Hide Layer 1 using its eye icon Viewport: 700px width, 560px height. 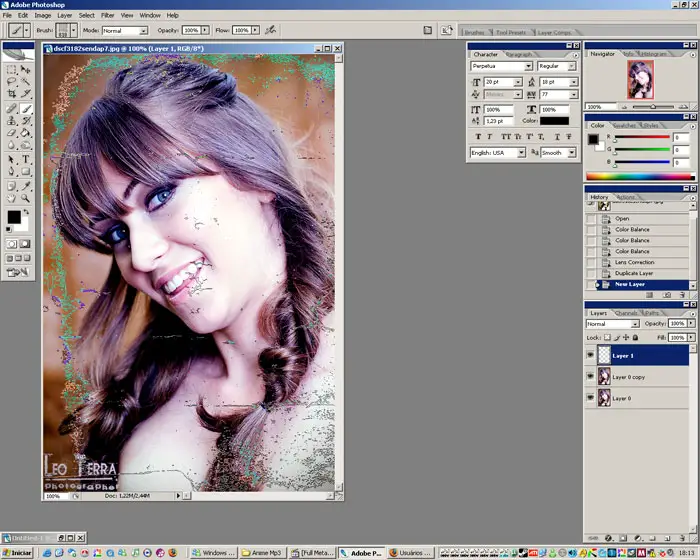[590, 355]
